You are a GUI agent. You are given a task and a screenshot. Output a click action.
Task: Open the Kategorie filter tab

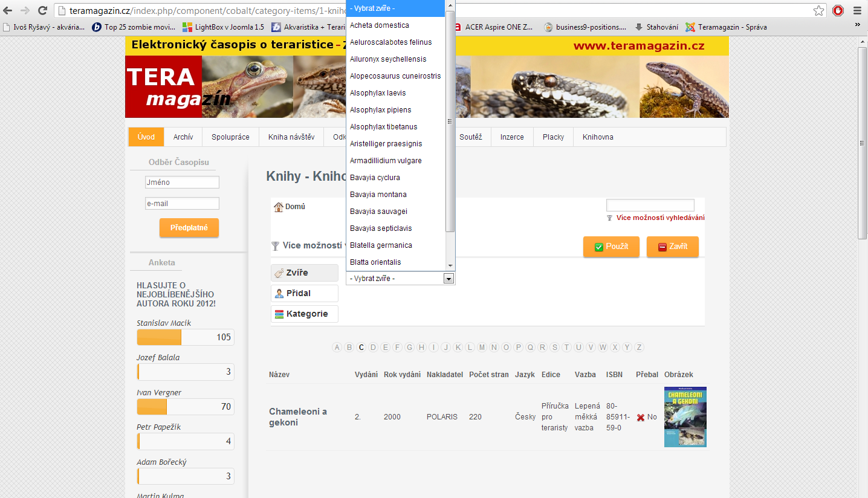[x=305, y=314]
